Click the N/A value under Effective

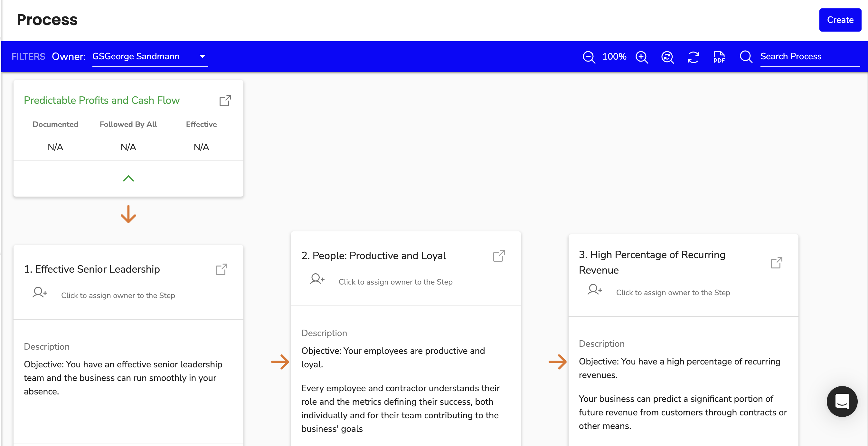pos(201,147)
